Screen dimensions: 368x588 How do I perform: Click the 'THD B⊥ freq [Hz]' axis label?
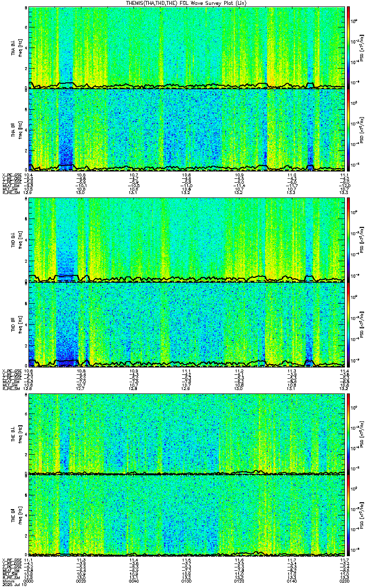point(16,240)
